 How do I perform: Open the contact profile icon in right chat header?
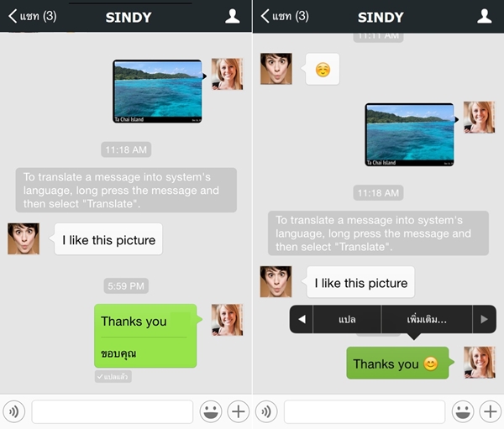click(485, 16)
